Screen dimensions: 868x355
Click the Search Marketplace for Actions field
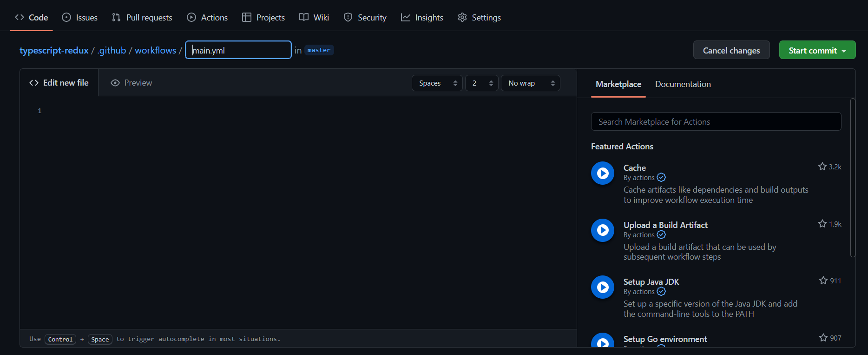[x=716, y=121]
